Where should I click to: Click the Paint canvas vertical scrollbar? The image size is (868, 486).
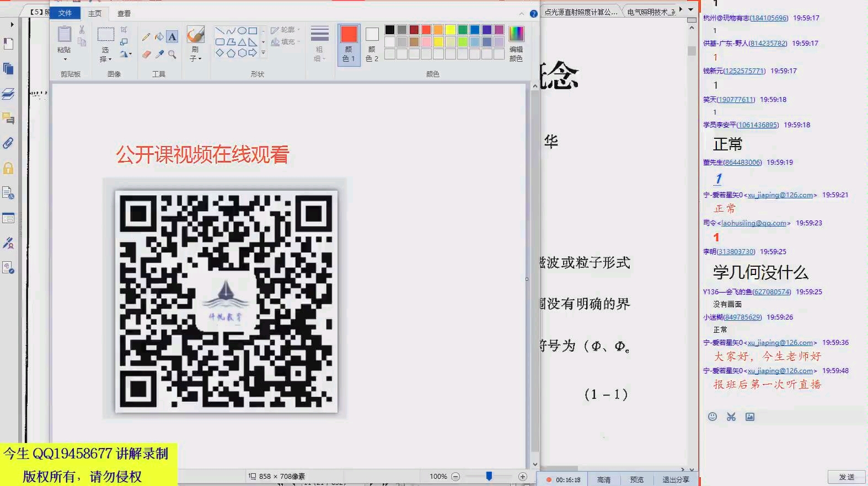tap(534, 276)
